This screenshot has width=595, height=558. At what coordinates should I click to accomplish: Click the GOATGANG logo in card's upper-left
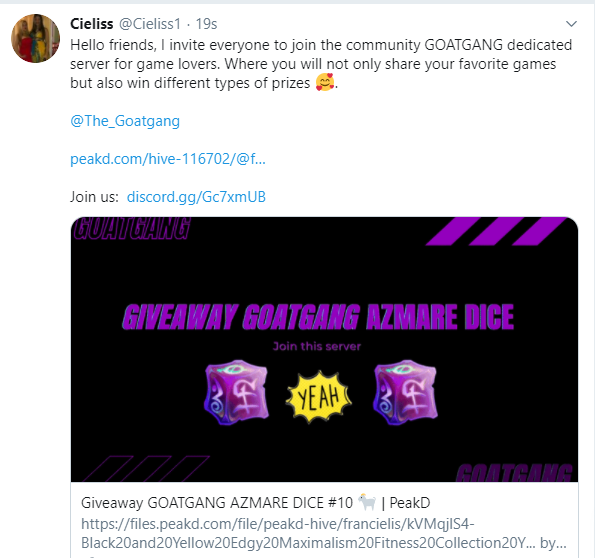tap(131, 229)
